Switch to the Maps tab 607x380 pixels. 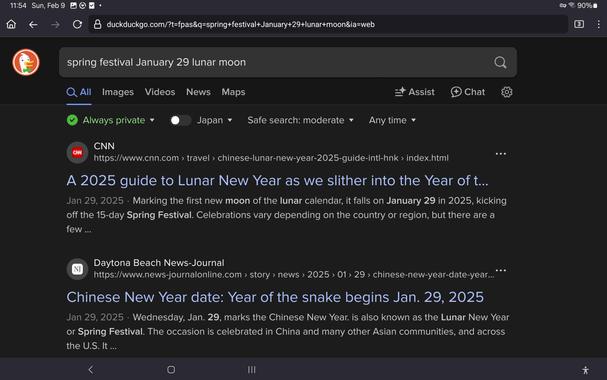(233, 92)
